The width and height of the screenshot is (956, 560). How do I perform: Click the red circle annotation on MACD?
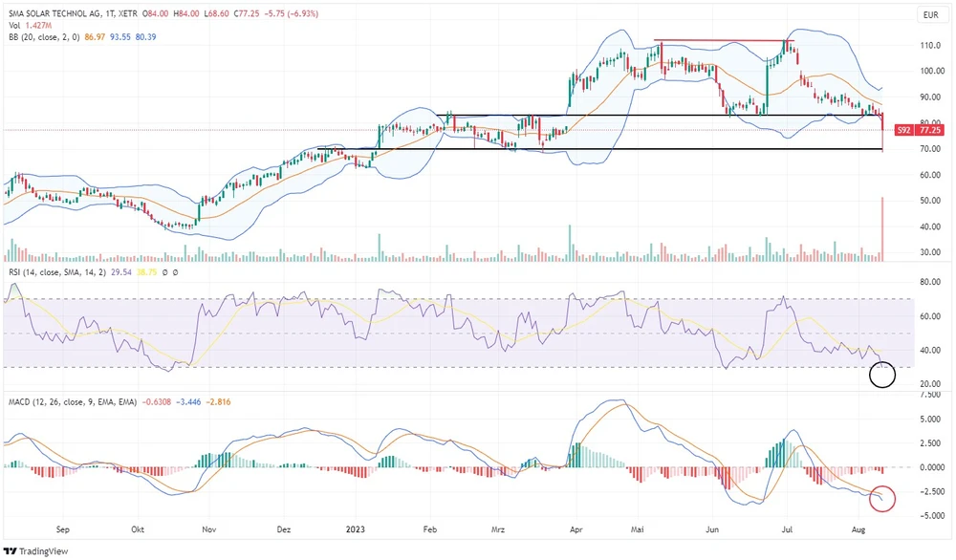click(882, 497)
